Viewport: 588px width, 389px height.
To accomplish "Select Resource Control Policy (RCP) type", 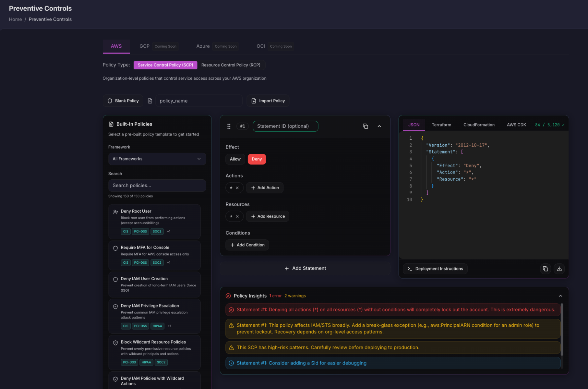I will 231,65.
